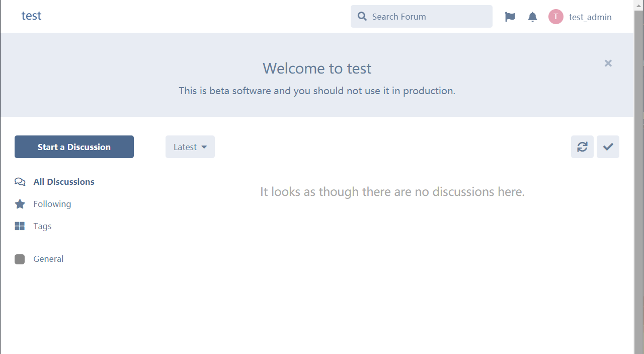Open notifications via the bell icon
This screenshot has width=644, height=354.
click(x=532, y=17)
